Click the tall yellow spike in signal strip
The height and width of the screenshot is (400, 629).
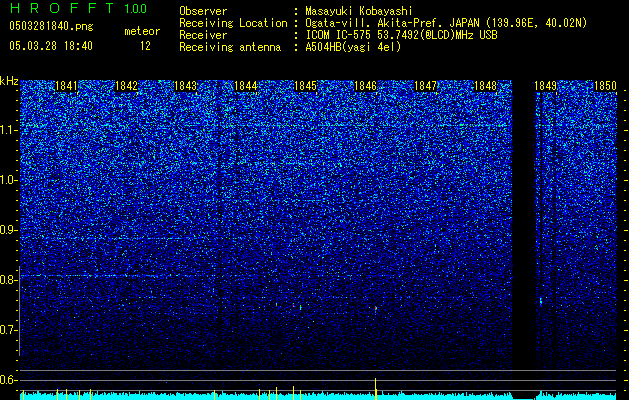pyautogui.click(x=375, y=389)
